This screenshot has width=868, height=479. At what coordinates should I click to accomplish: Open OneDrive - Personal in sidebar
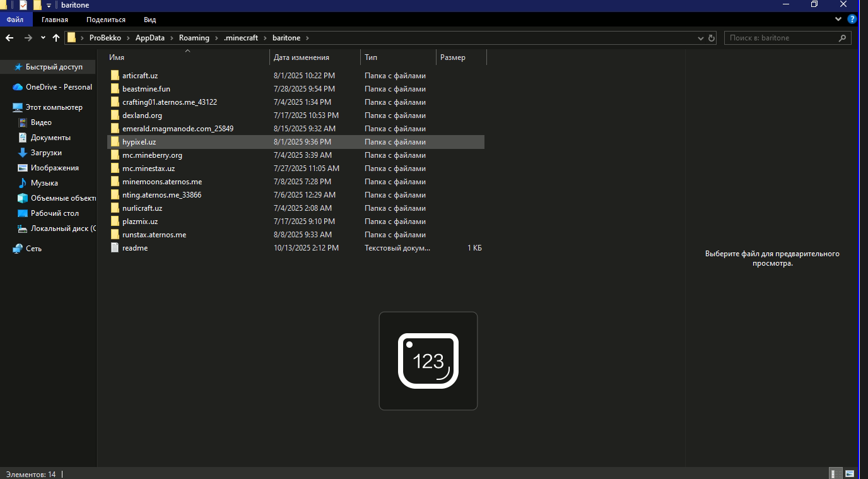(59, 87)
